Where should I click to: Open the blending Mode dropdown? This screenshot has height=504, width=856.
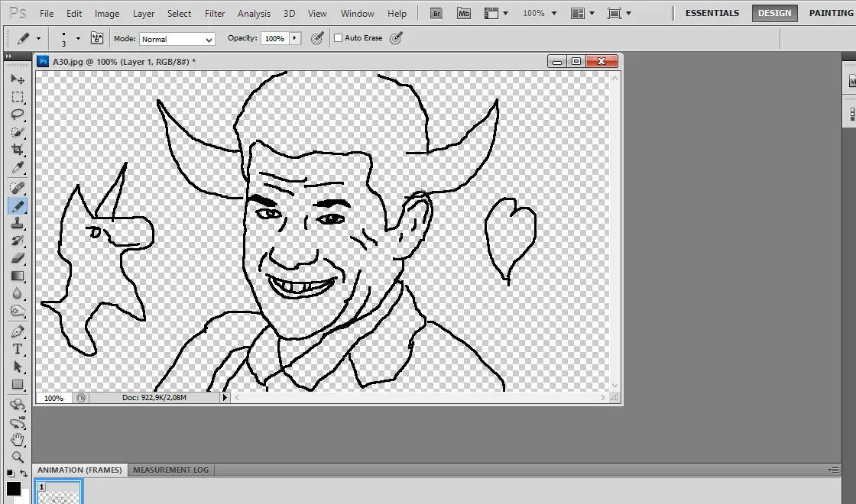pyautogui.click(x=177, y=39)
